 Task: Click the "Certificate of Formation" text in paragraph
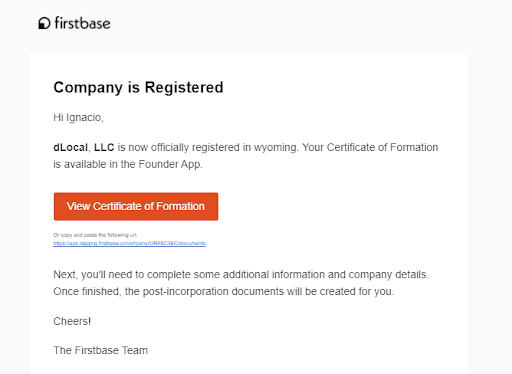[382, 147]
